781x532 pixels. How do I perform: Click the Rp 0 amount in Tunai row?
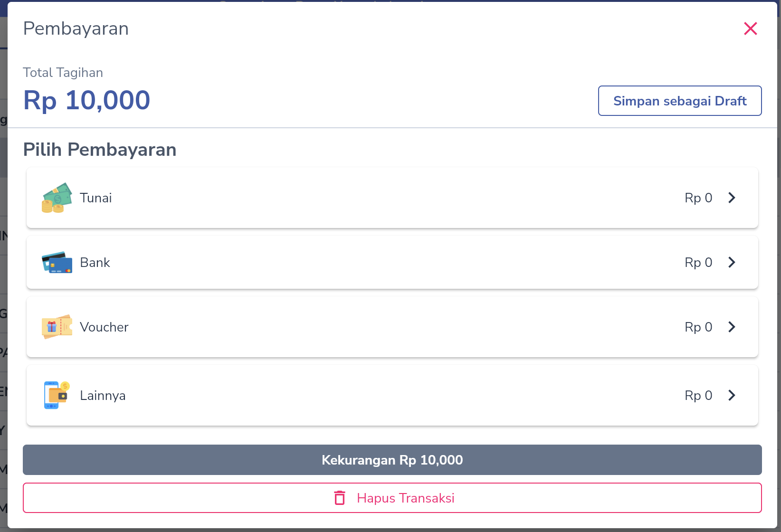[x=698, y=198]
